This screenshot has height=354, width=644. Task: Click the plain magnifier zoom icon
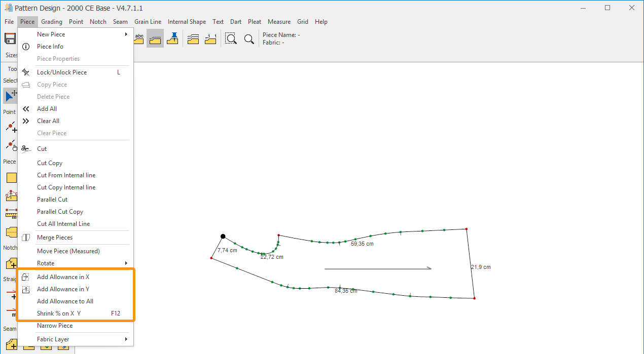[x=249, y=39]
